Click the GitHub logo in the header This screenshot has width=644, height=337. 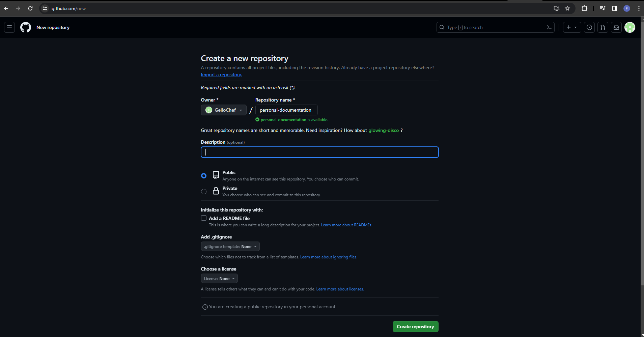click(26, 27)
